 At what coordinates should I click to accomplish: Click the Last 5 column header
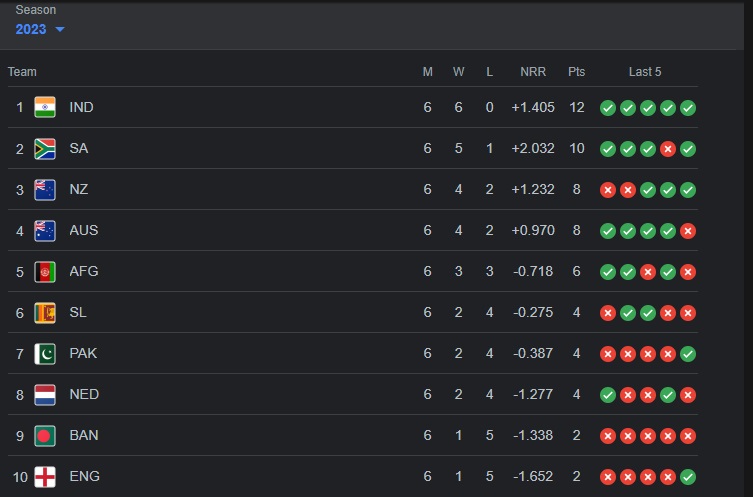tap(645, 72)
